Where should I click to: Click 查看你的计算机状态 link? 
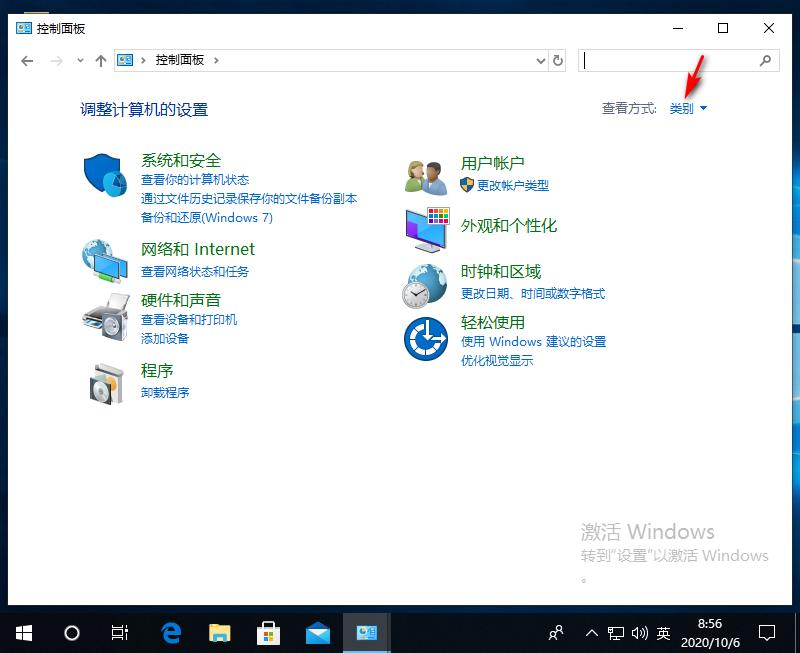[195, 180]
